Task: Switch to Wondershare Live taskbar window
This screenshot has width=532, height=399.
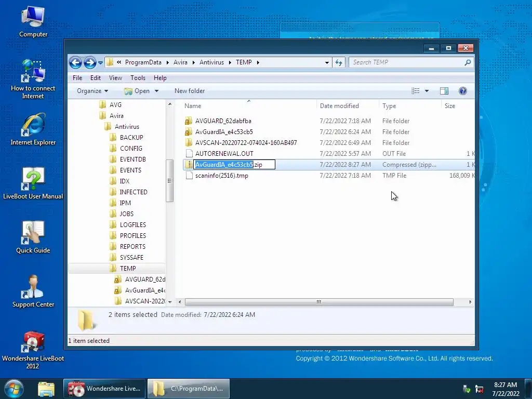Action: coord(104,389)
